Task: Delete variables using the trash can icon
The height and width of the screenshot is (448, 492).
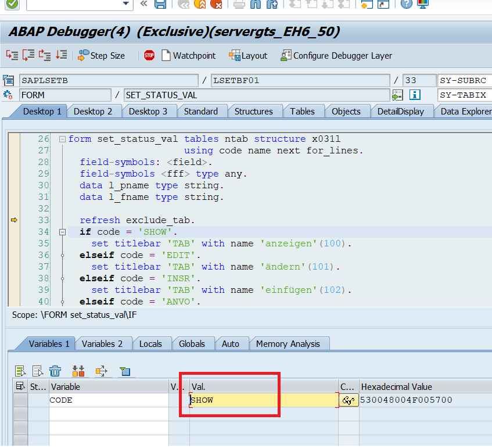Action: [55, 371]
